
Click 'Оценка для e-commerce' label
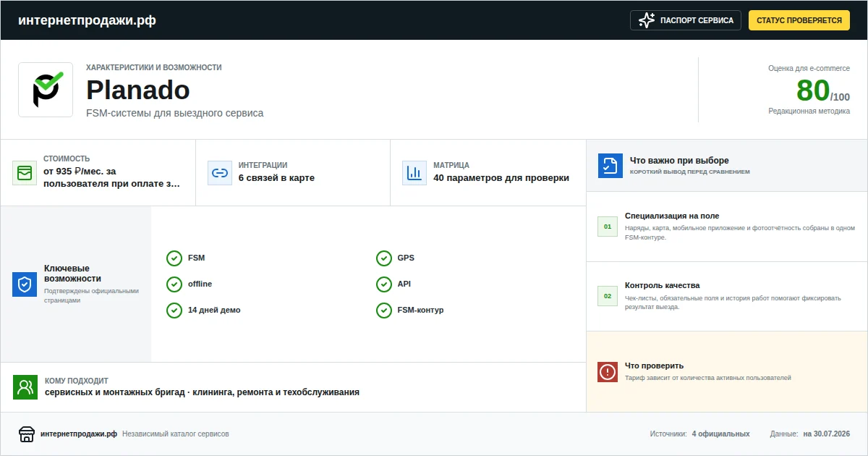809,68
